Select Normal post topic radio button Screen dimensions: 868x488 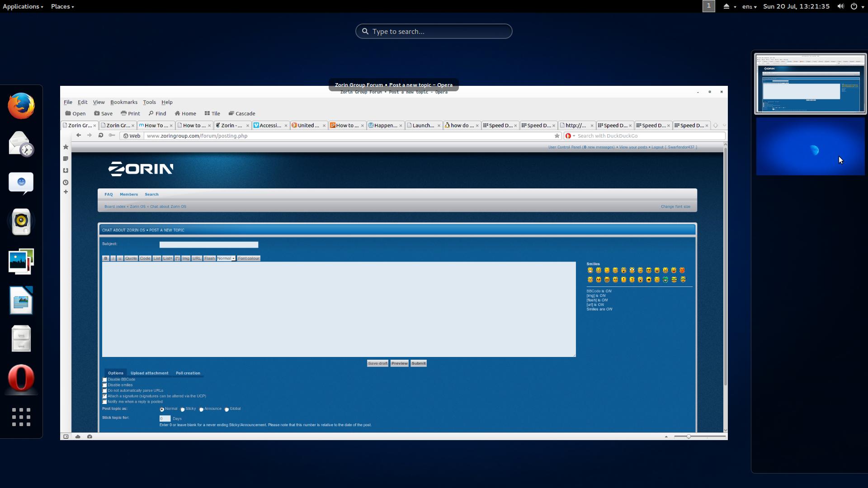click(162, 409)
